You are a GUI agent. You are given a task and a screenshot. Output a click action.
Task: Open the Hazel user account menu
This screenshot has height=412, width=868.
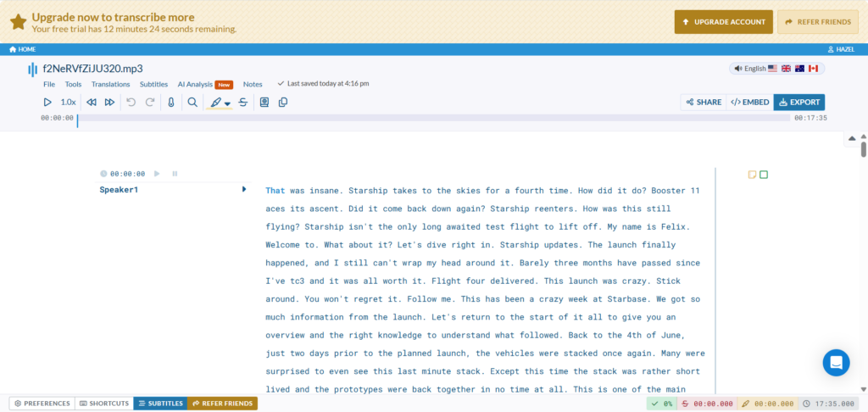(841, 49)
